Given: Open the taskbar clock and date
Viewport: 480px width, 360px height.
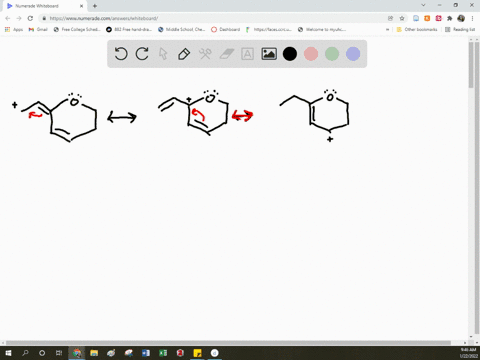Looking at the screenshot, I should point(468,353).
